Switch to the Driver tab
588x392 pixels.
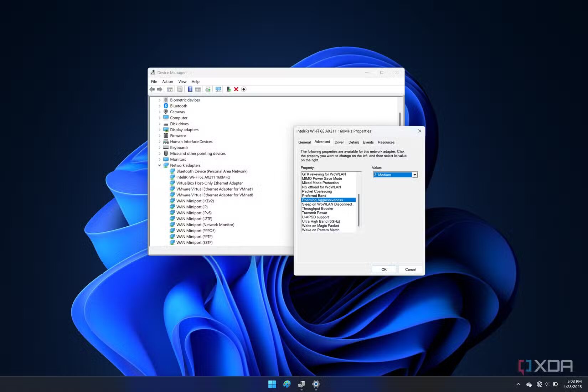pos(339,142)
